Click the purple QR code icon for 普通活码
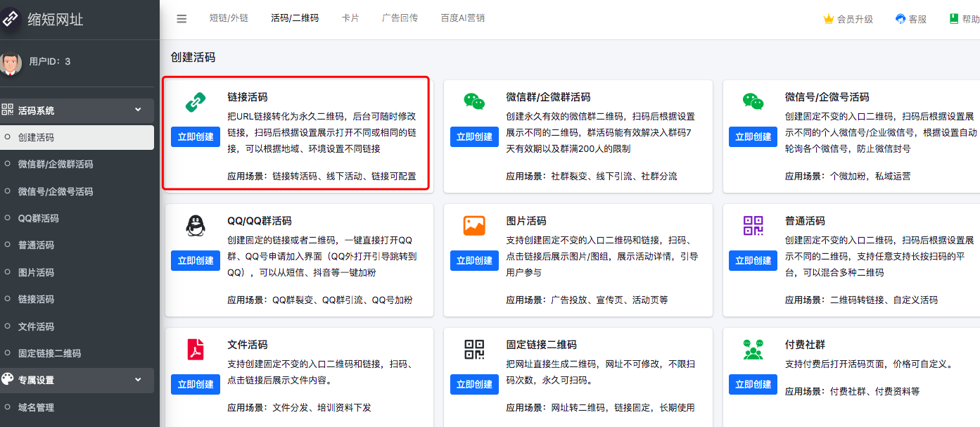980x427 pixels. (x=753, y=226)
